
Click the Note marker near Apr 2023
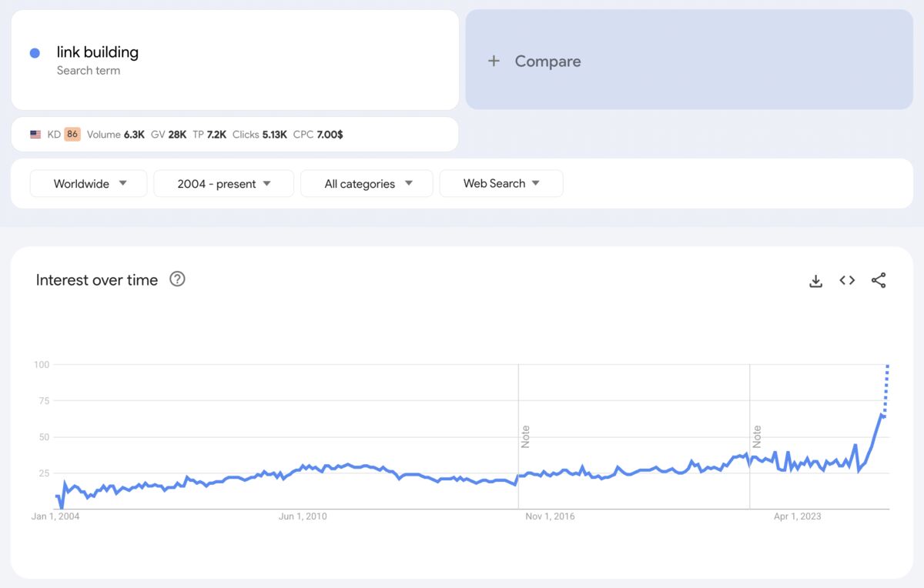[756, 433]
